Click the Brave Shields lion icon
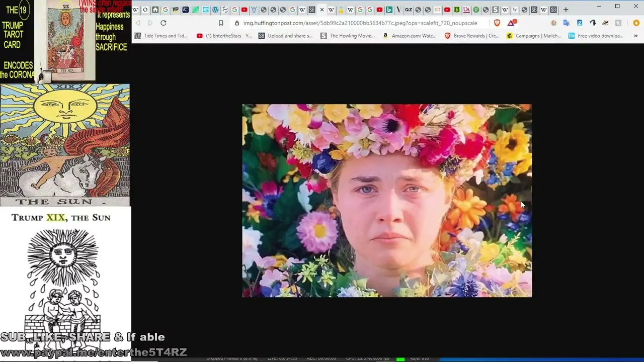 [497, 23]
